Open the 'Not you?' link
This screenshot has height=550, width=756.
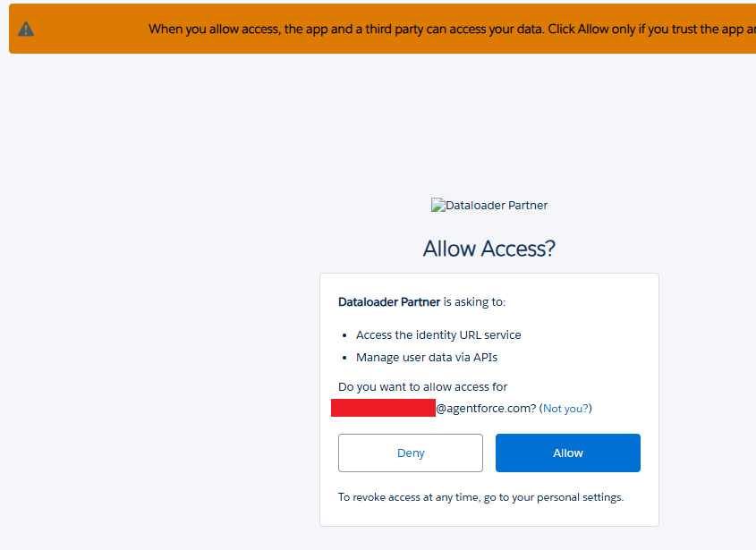pyautogui.click(x=565, y=409)
